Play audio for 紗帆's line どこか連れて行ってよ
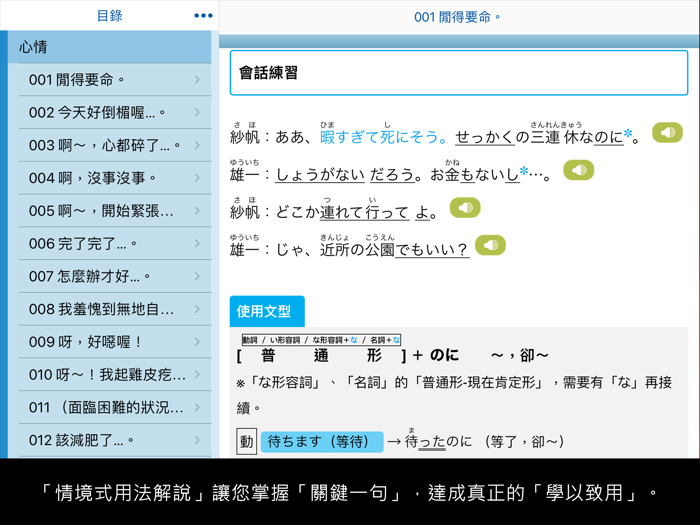 tap(465, 208)
